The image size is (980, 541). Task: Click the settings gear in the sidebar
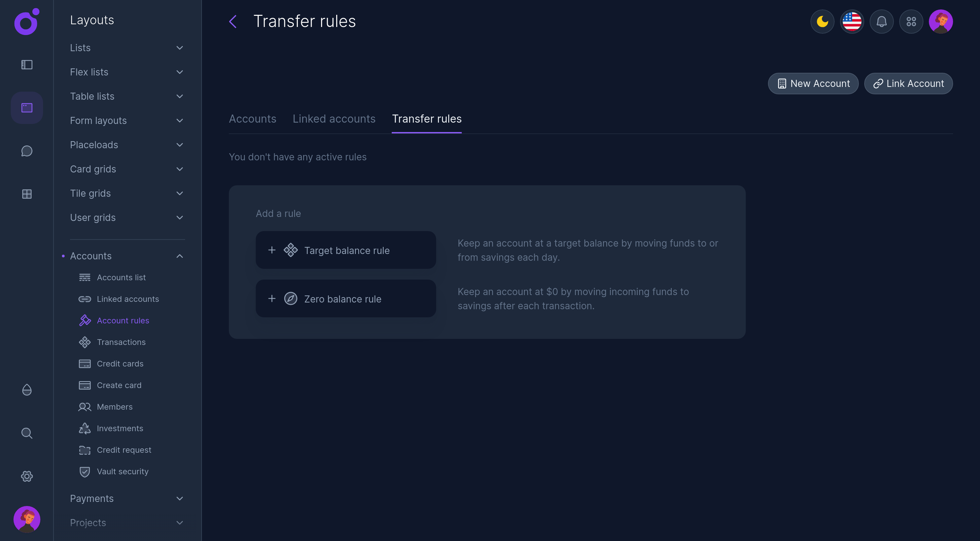click(27, 476)
